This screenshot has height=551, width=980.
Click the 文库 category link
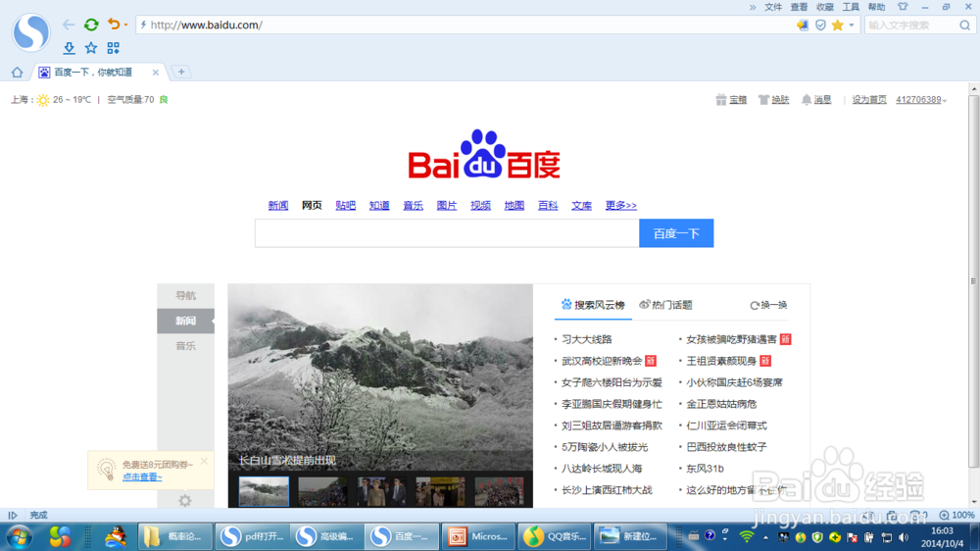click(582, 205)
